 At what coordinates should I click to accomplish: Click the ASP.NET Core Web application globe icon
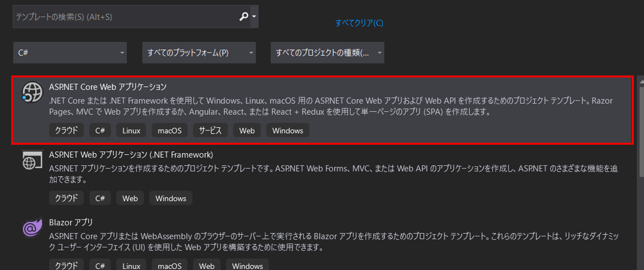point(32,92)
